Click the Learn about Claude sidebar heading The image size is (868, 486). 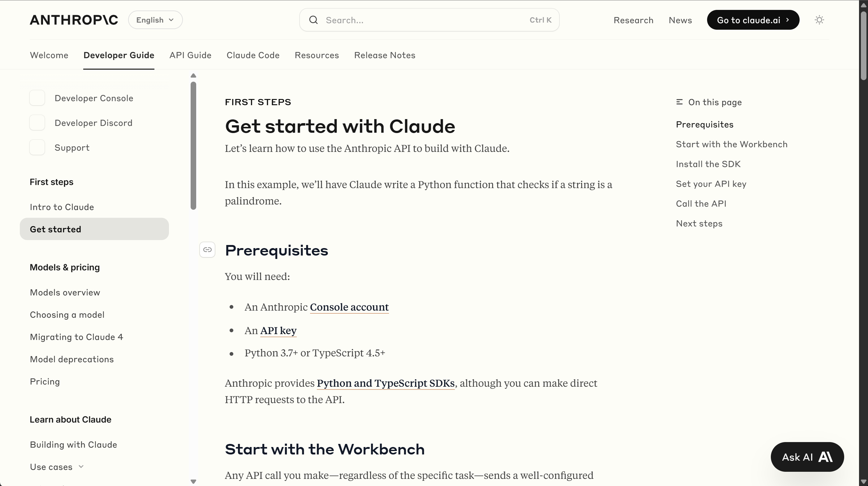tap(71, 419)
